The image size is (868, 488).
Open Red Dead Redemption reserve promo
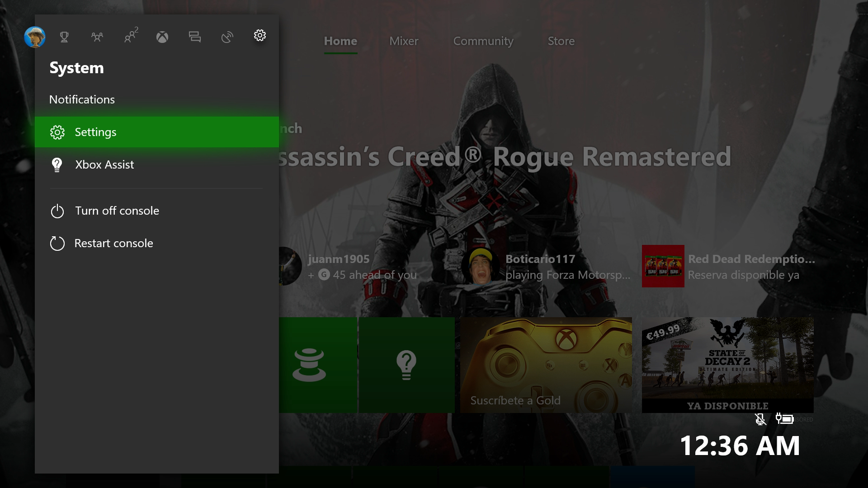728,266
